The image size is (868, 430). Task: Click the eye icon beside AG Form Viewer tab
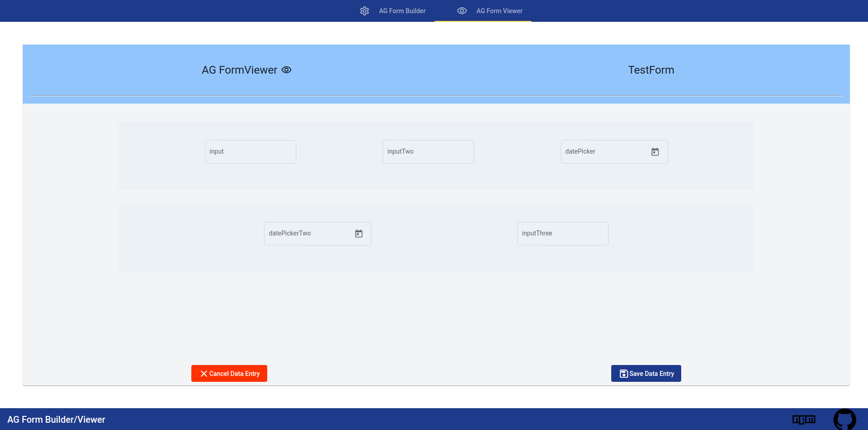pos(462,11)
